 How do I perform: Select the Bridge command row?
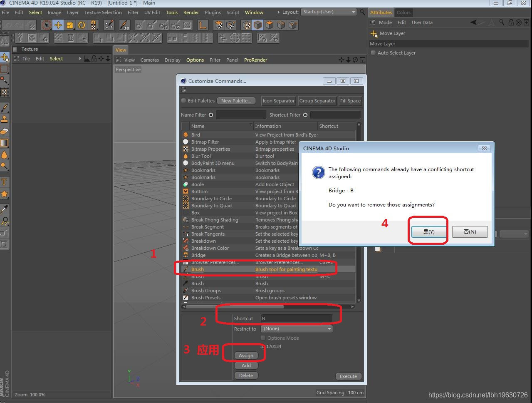tap(269, 255)
